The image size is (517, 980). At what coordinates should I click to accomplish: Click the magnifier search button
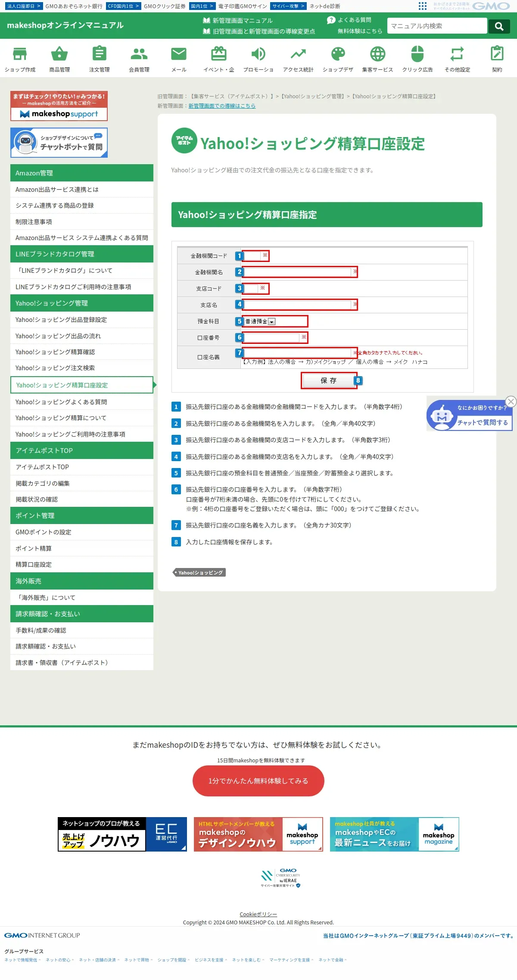(x=499, y=26)
